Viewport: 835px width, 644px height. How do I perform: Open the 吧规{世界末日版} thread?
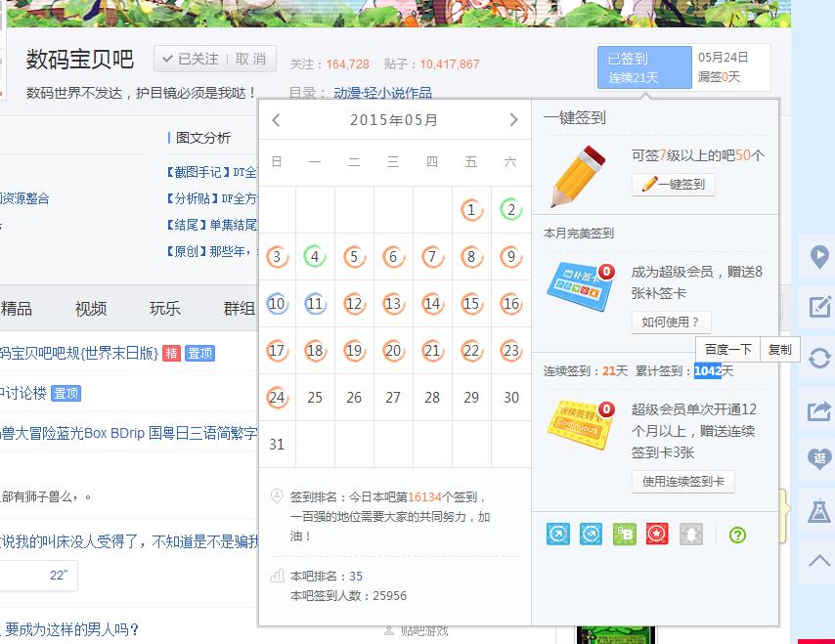79,353
